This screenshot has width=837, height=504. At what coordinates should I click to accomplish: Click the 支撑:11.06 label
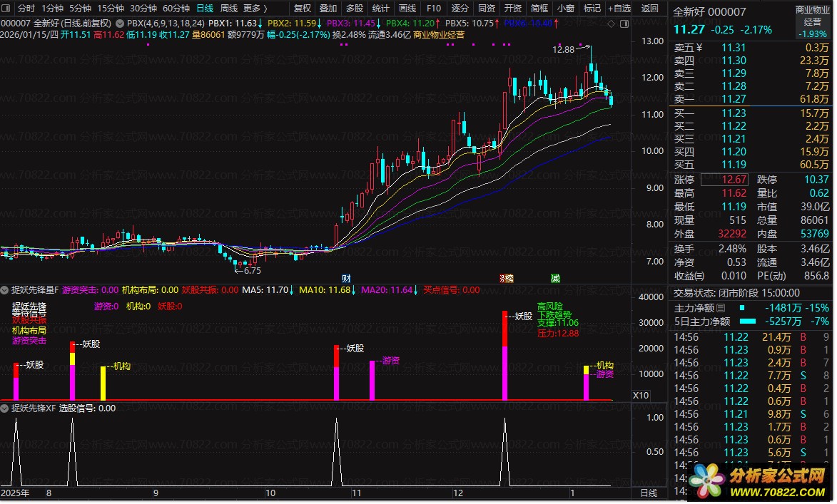[x=558, y=323]
